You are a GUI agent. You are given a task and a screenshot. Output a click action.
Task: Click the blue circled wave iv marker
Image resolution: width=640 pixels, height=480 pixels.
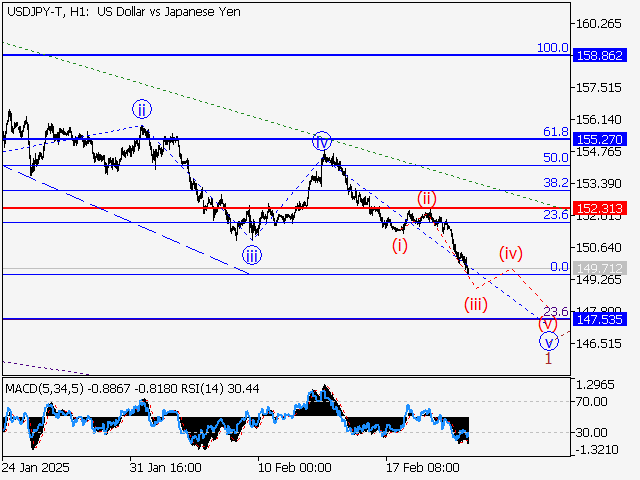321,141
